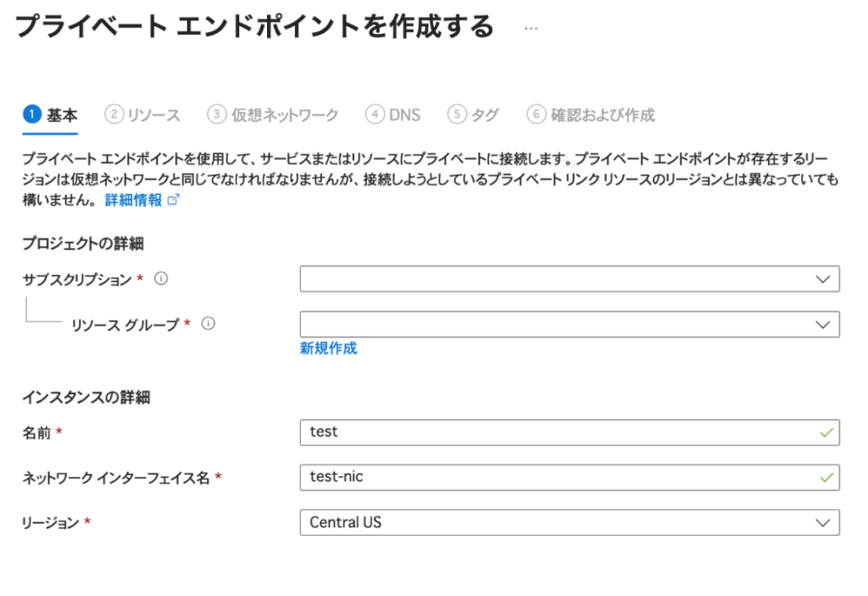Click the external link icon beside 詳細情報
This screenshot has height=596, width=868.
click(174, 201)
